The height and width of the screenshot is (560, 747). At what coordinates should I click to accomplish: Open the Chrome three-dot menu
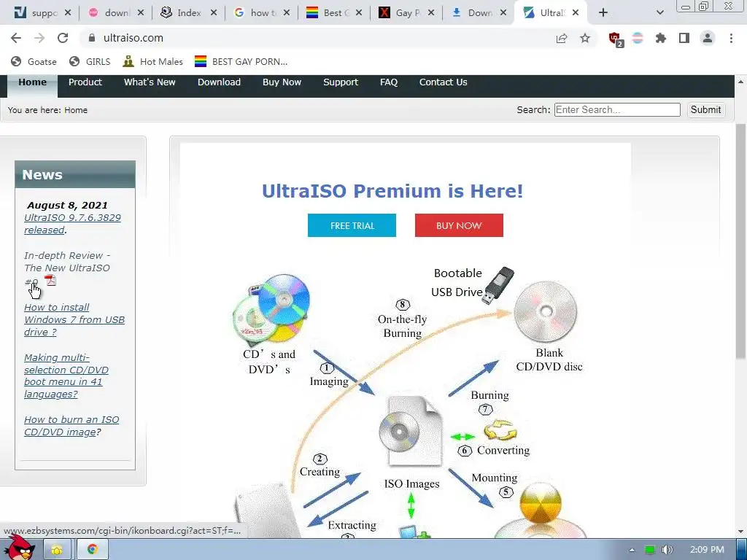coord(731,38)
